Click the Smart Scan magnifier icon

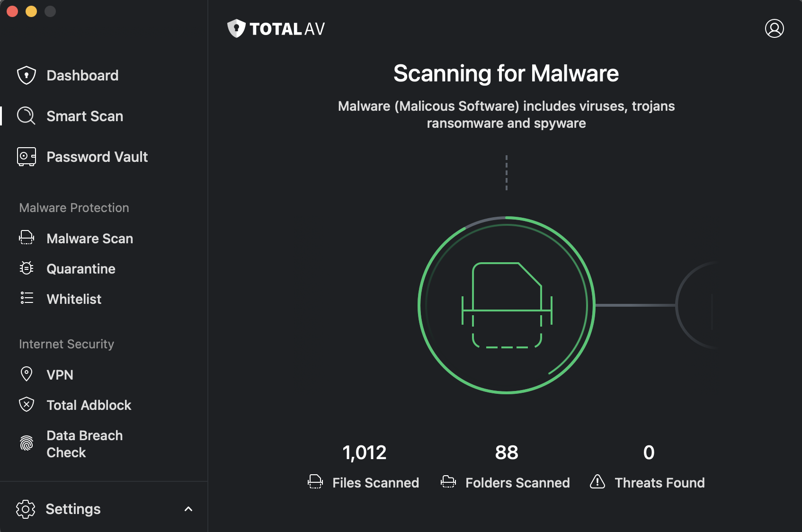point(26,115)
